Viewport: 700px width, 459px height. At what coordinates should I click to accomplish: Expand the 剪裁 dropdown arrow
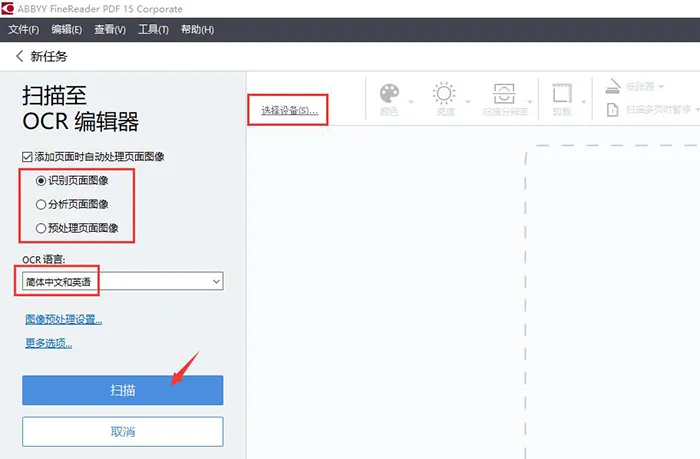(583, 102)
